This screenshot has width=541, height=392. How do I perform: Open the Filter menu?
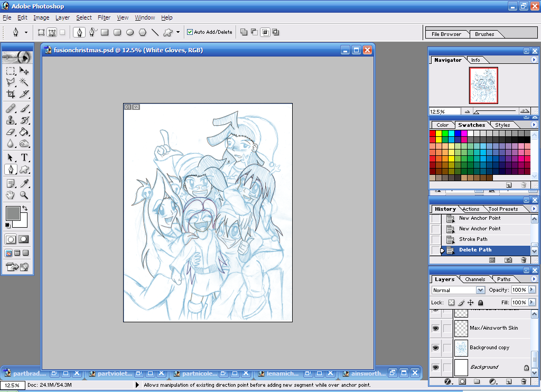pos(104,17)
